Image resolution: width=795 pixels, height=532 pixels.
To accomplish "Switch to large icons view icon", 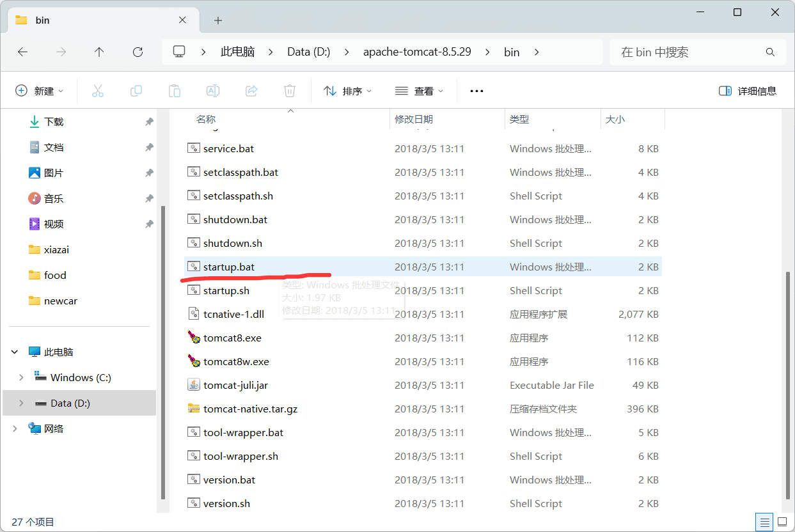I will tap(781, 522).
